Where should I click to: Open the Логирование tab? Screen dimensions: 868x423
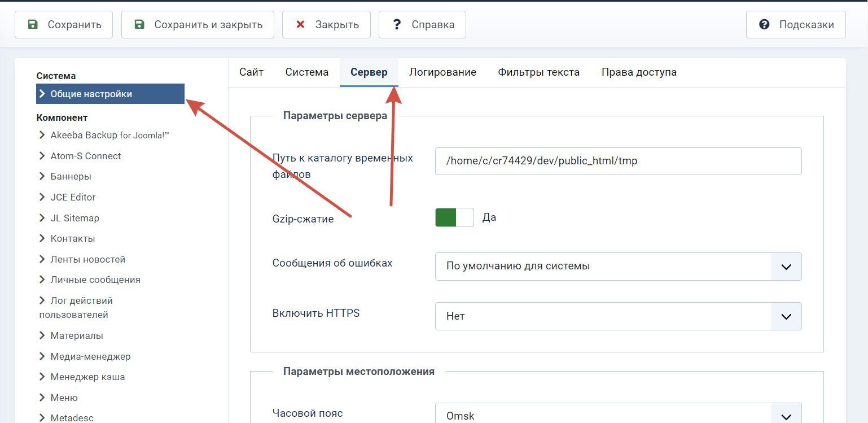pyautogui.click(x=443, y=72)
